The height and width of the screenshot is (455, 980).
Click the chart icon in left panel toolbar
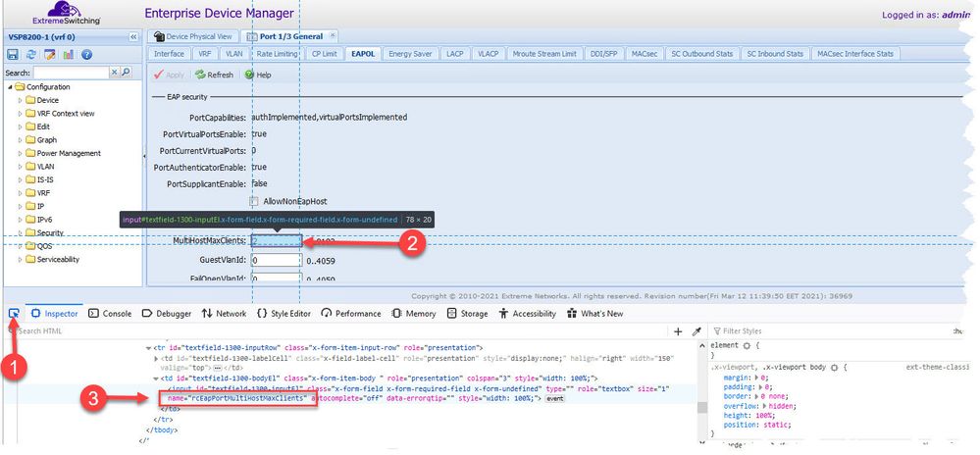pyautogui.click(x=68, y=54)
